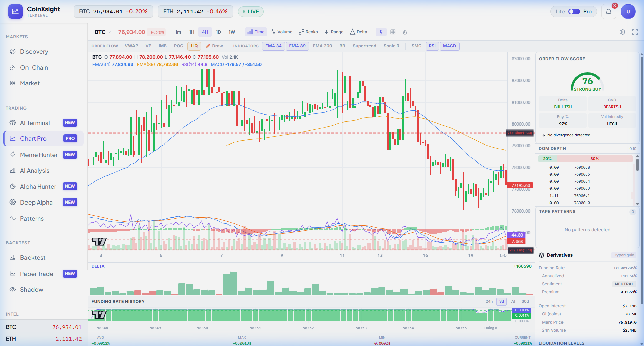
Task: Switch chart type to Renko
Action: 308,32
